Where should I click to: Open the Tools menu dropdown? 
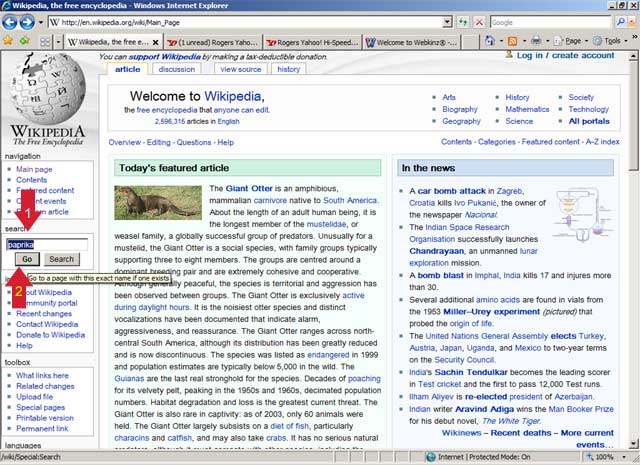pos(610,41)
